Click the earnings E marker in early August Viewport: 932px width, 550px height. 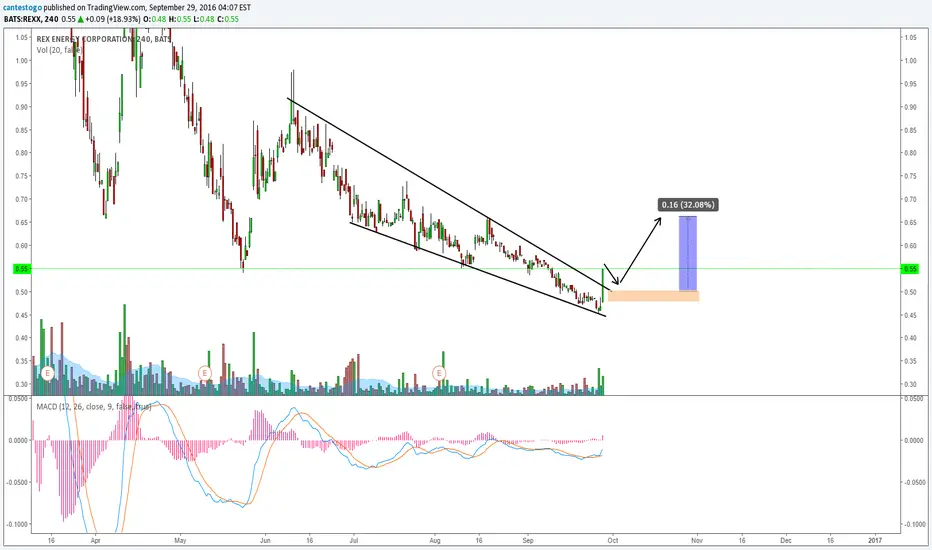click(x=439, y=373)
